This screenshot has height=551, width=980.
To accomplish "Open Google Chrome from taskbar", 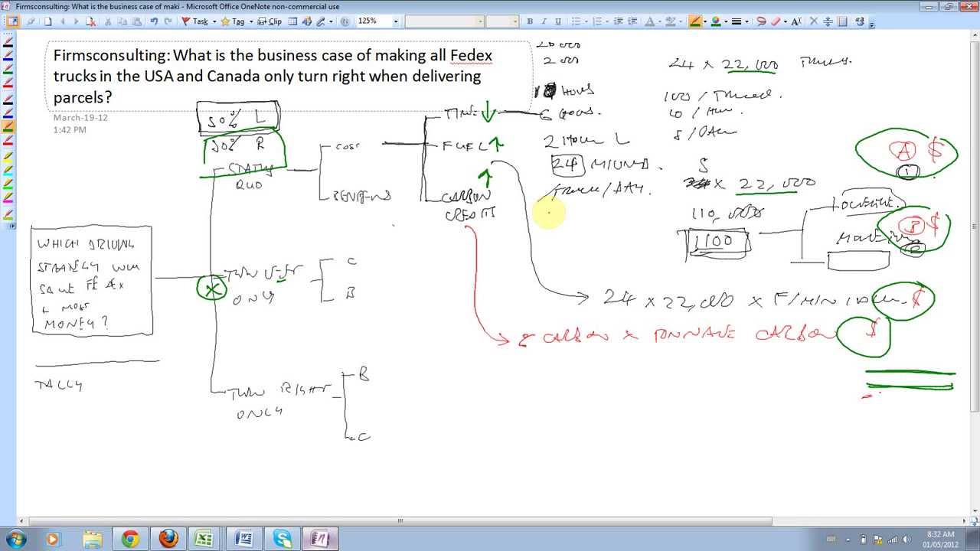I will [x=129, y=539].
